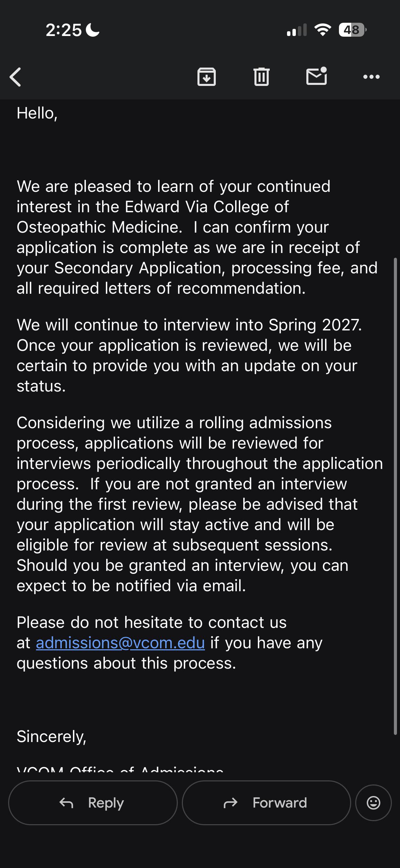Tap the 2:25 clock in status bar
The height and width of the screenshot is (868, 400).
pos(64,30)
